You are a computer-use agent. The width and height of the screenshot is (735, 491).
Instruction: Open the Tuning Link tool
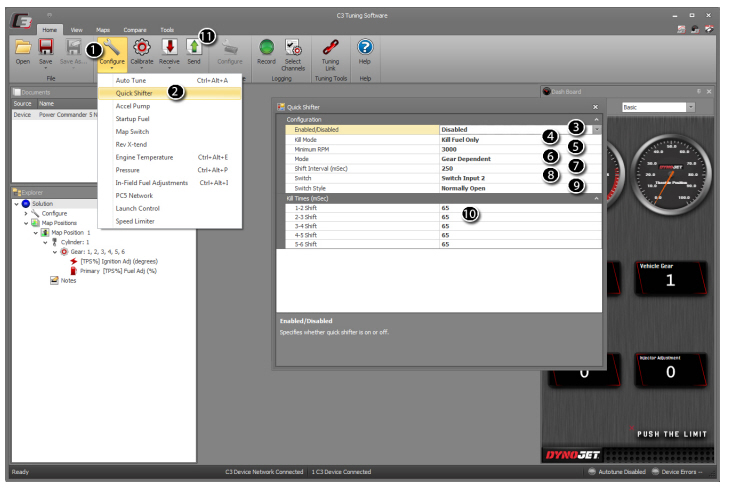(330, 48)
